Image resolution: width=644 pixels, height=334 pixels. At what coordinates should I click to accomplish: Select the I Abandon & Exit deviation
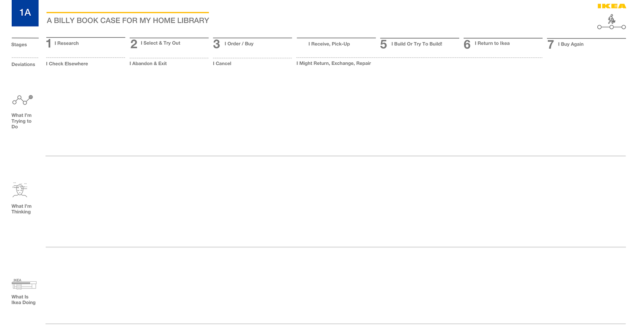[148, 64]
